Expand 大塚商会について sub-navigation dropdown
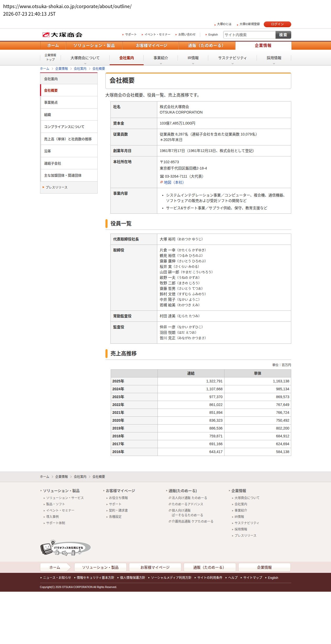This screenshot has height=644, width=331. (85, 58)
